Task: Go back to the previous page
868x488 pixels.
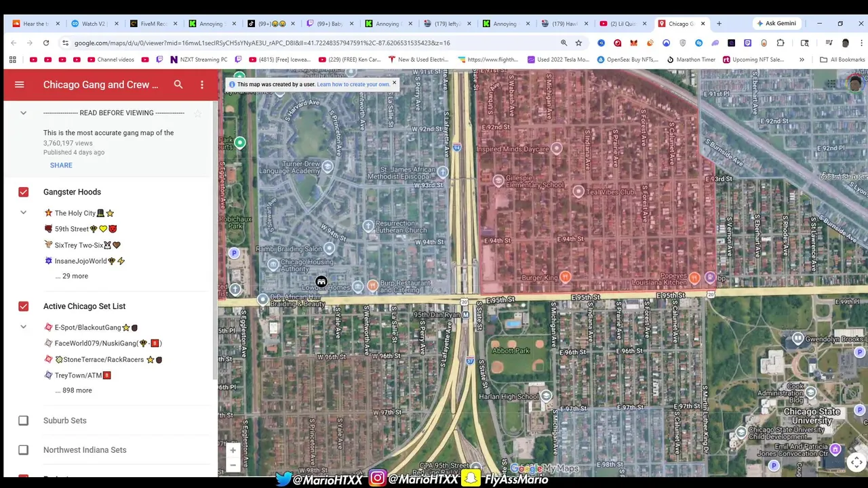Action: 14,43
